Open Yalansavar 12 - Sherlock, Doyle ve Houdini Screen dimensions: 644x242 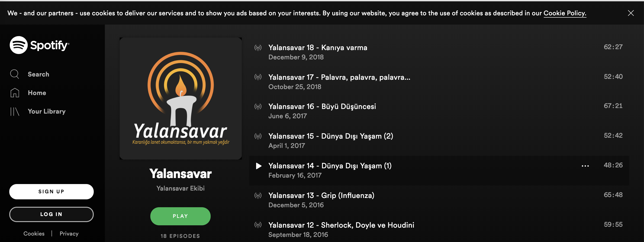click(439, 229)
